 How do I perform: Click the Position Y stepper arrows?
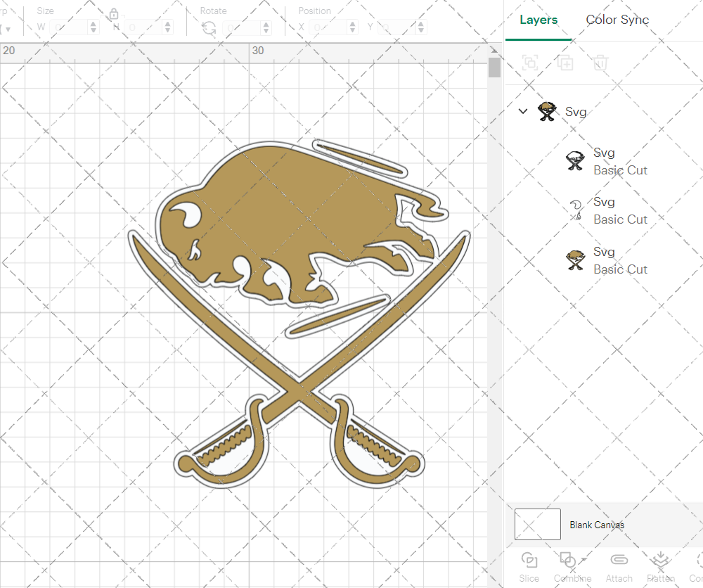pos(421,27)
